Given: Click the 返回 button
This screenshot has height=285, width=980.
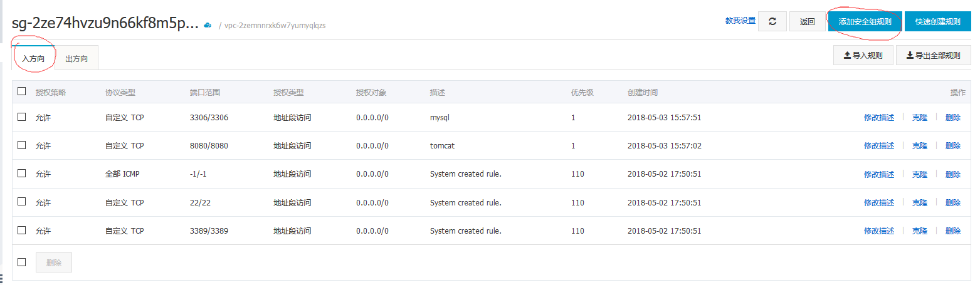Looking at the screenshot, I should tap(808, 21).
